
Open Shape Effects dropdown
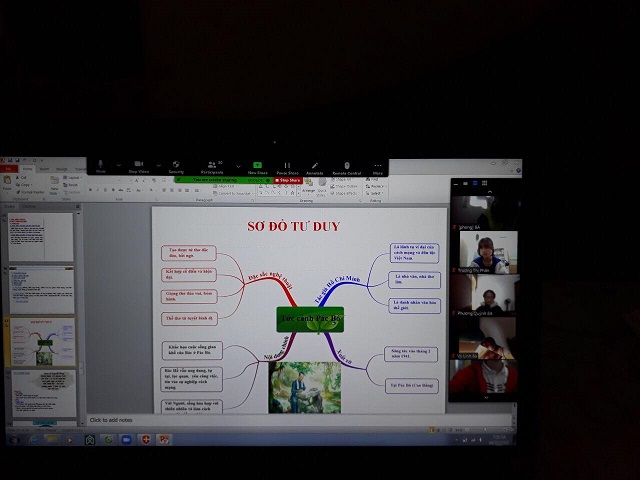tap(345, 193)
